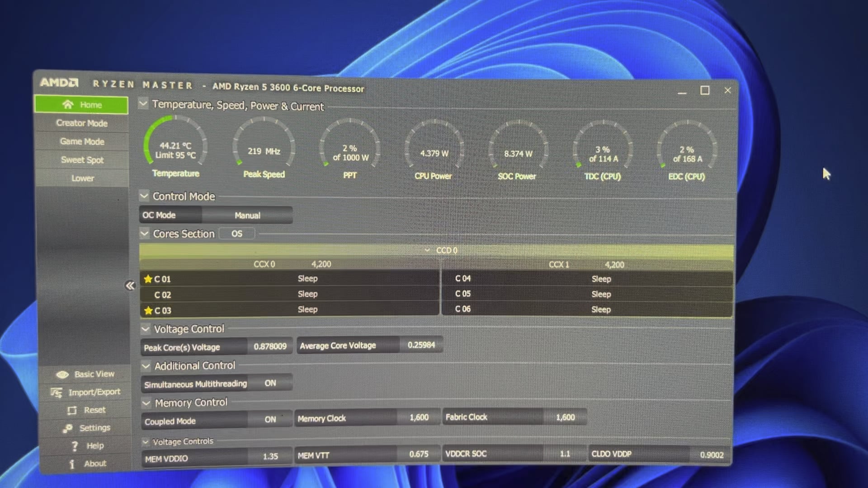Click the AMD logo in title bar
Viewport: 868px width, 488px height.
click(59, 83)
